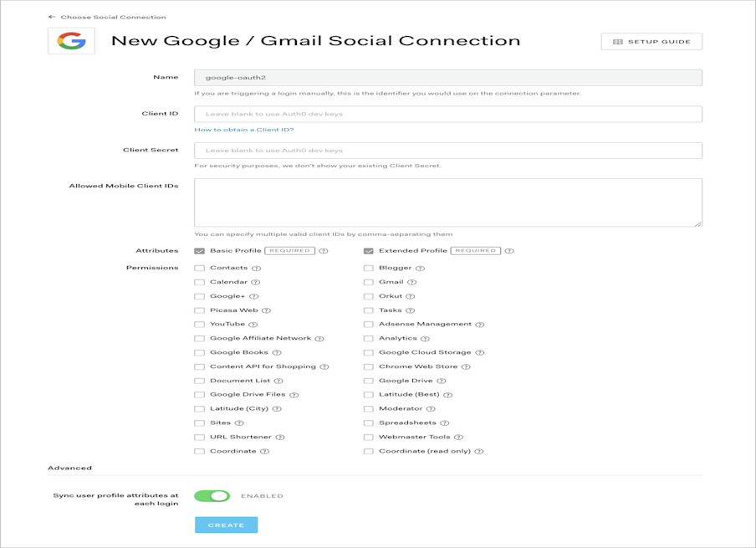Open the tooltip icon next to Gmail permission
756x548 pixels.
(x=414, y=281)
